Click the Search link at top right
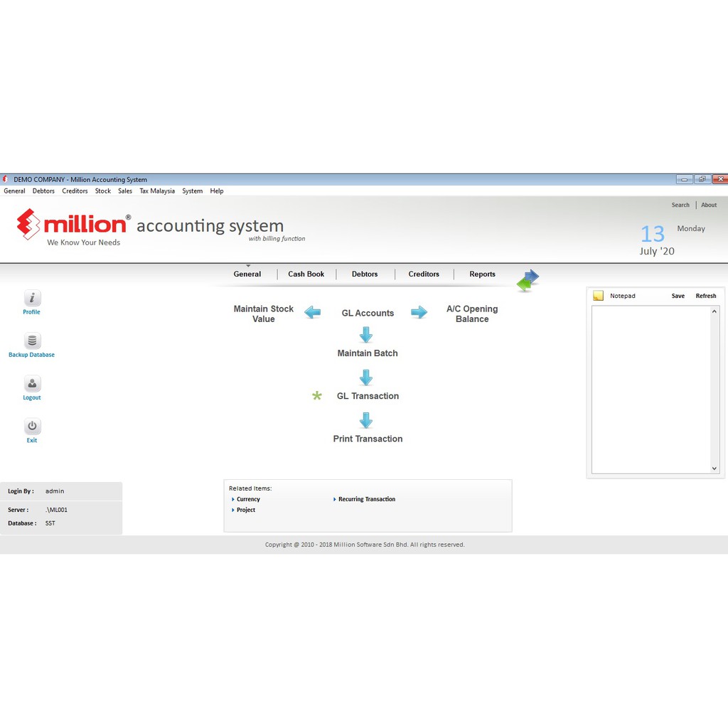Viewport: 728px width, 728px height. (680, 205)
